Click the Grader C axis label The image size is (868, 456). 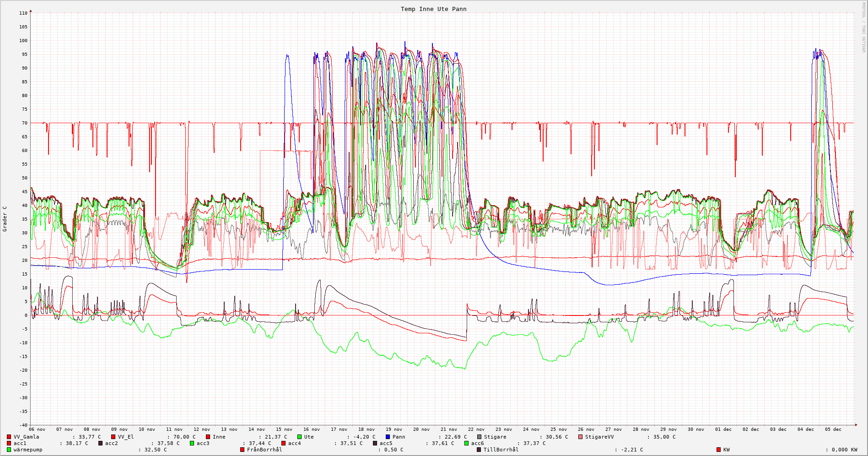tap(5, 218)
